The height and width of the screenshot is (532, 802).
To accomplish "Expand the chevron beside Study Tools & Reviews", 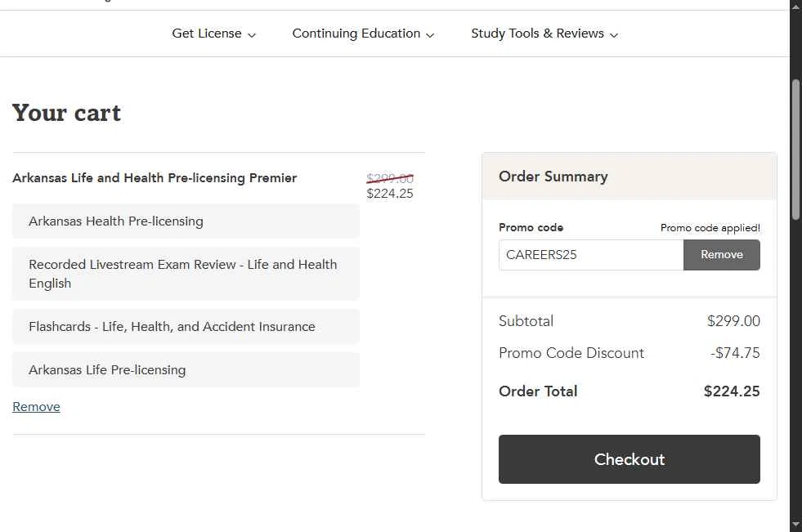I will point(614,35).
